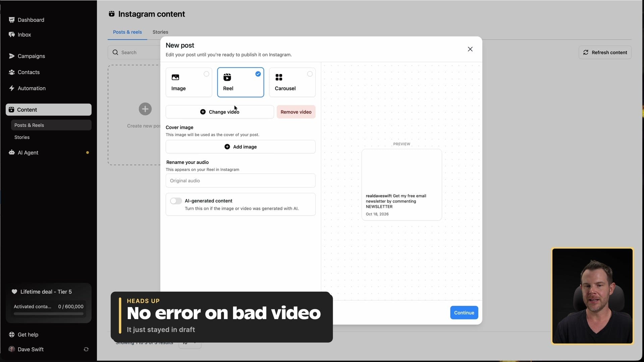Open AI Agent in the sidebar

pyautogui.click(x=23, y=153)
